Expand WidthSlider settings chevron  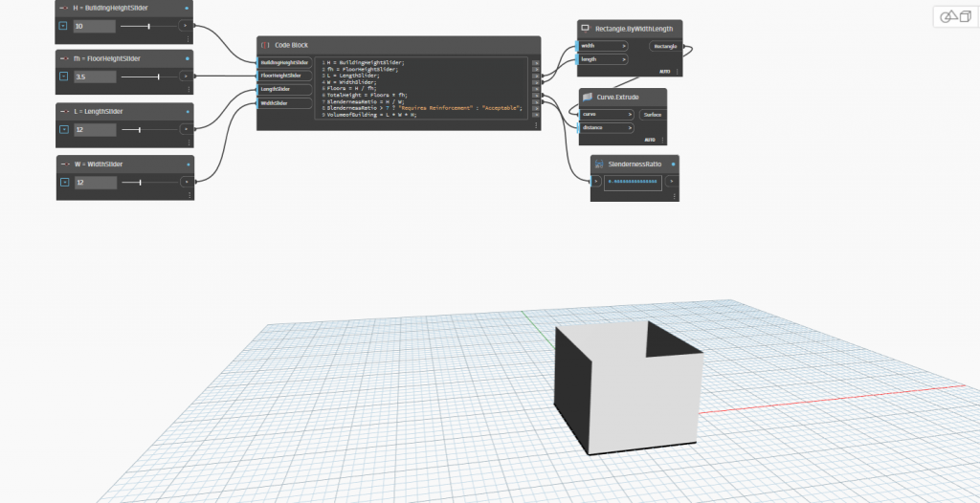tap(64, 182)
